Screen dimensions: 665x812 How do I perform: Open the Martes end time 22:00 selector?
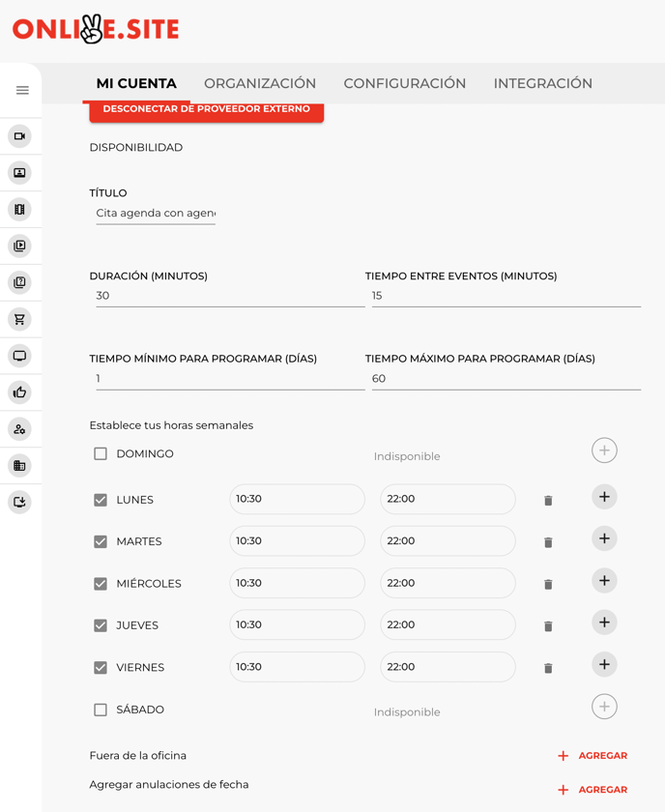[448, 541]
